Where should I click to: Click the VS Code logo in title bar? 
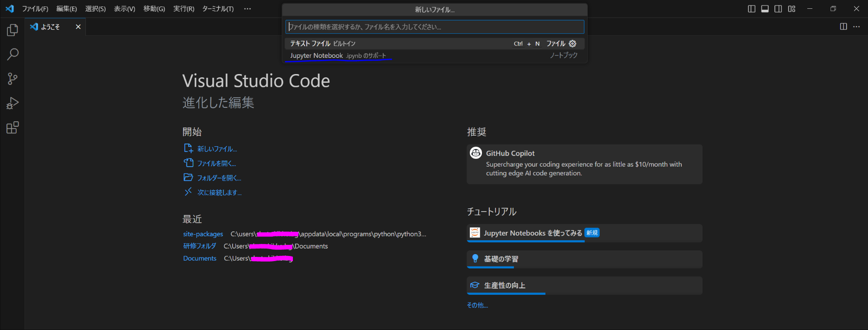click(x=10, y=9)
